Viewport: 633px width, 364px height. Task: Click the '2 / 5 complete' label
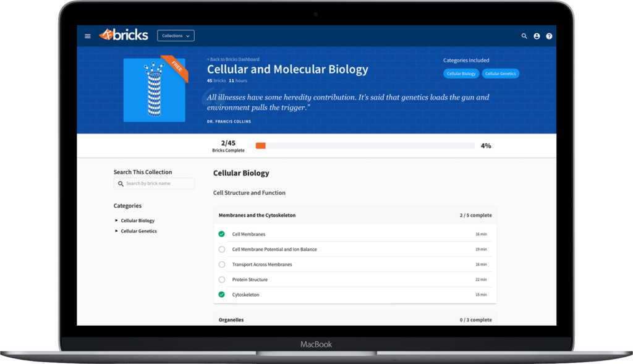tap(475, 215)
